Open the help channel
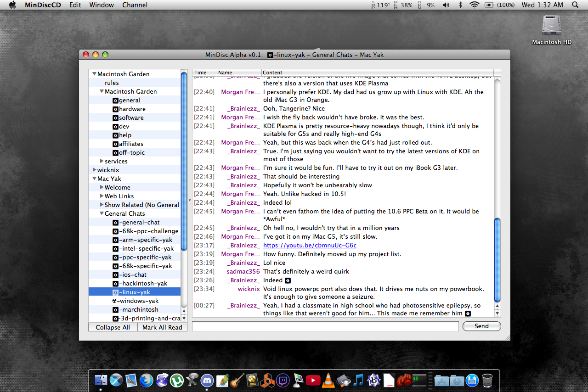 coord(122,135)
